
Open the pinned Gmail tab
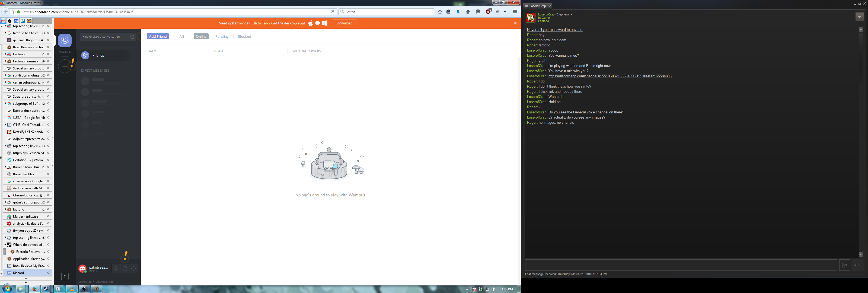(x=3, y=21)
